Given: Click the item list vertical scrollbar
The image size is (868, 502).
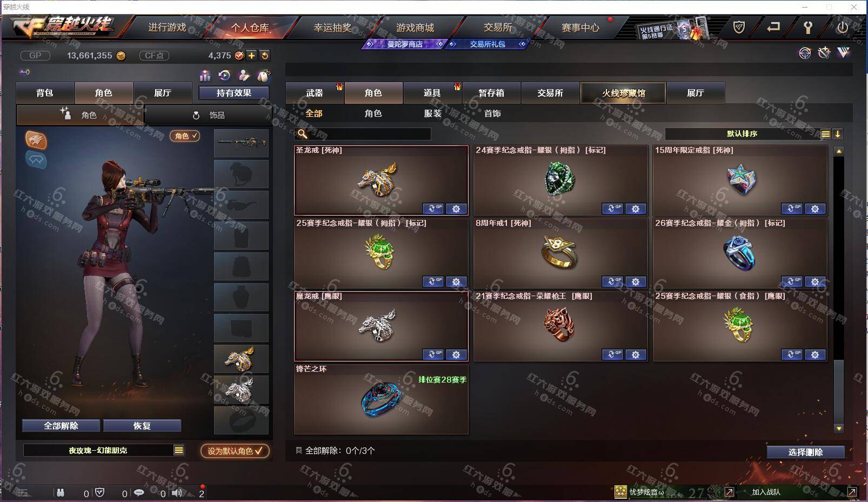Looking at the screenshot, I should click(x=839, y=290).
